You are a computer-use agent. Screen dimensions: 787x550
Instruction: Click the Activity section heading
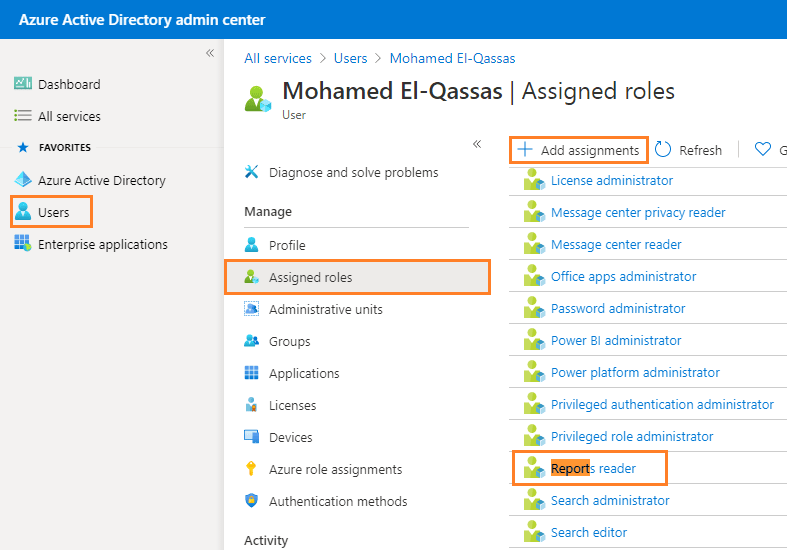(x=266, y=540)
